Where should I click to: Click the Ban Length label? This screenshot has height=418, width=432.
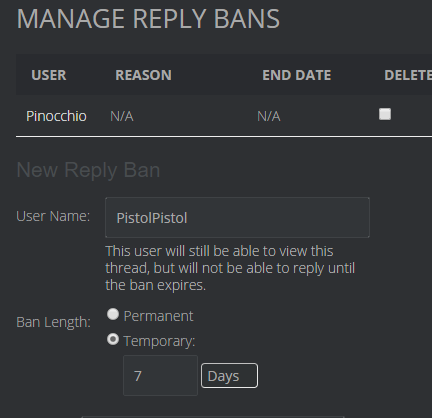click(x=53, y=322)
